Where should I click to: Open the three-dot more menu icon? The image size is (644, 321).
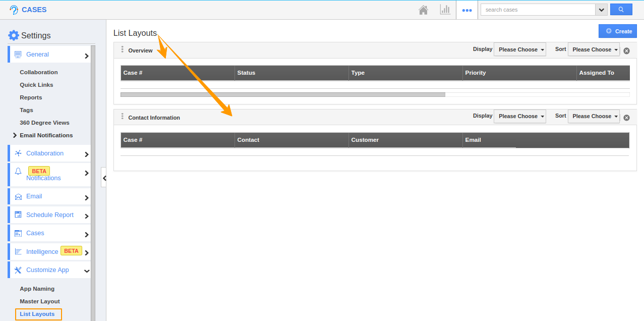[x=467, y=10]
